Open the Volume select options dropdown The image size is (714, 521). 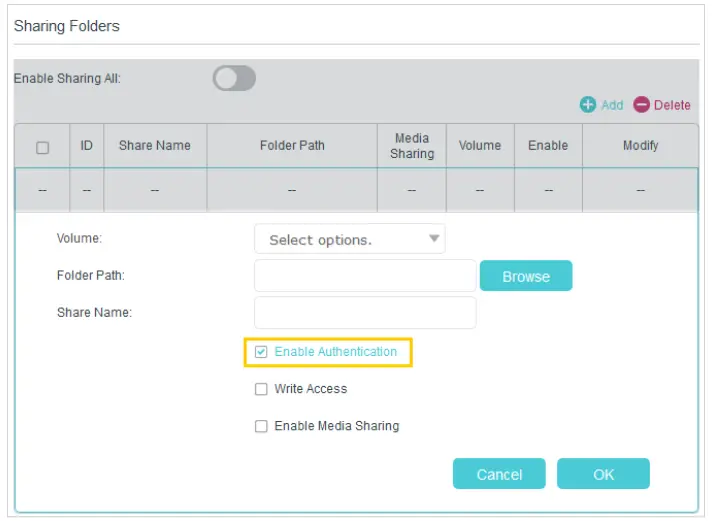point(349,239)
